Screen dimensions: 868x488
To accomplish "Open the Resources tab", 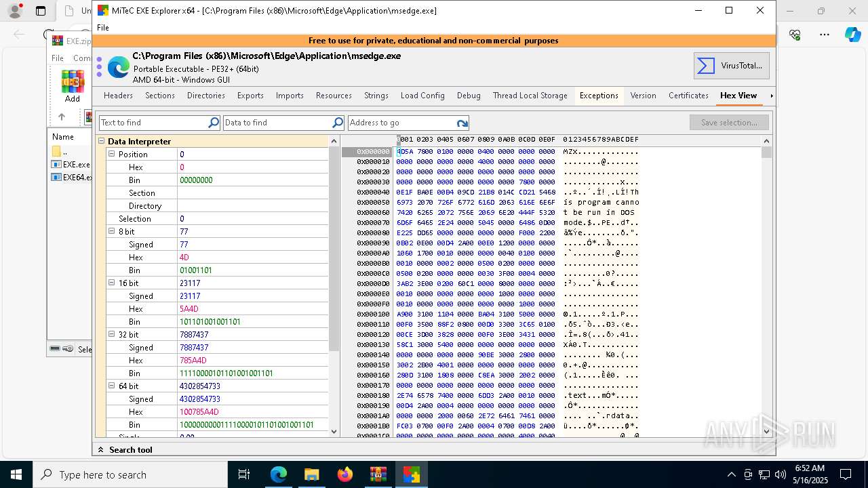I will click(x=334, y=96).
